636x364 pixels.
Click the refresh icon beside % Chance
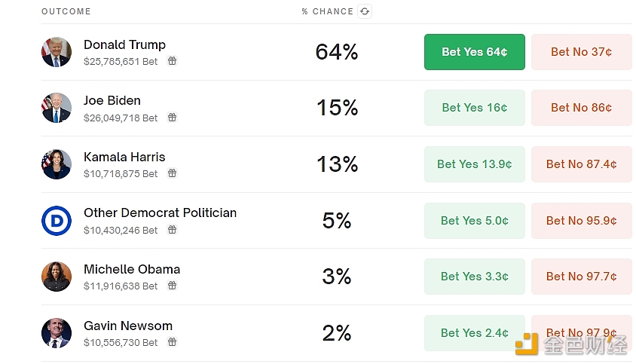(365, 11)
